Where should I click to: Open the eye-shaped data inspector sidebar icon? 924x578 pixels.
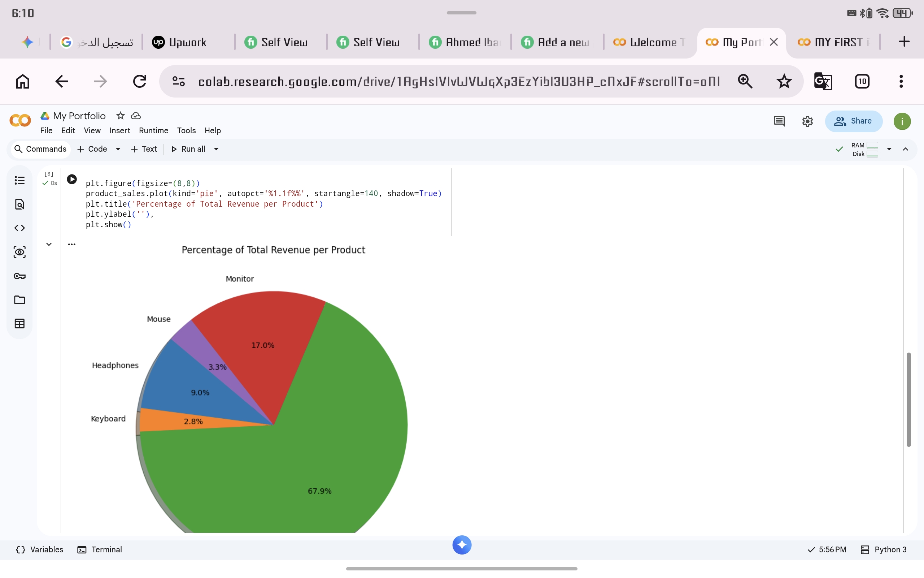point(19,252)
